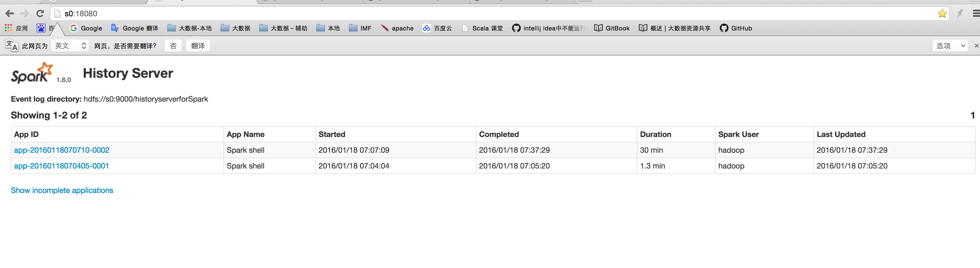Image resolution: width=980 pixels, height=268 pixels.
Task: Open app-20160118070710-0002 application link
Action: [62, 150]
